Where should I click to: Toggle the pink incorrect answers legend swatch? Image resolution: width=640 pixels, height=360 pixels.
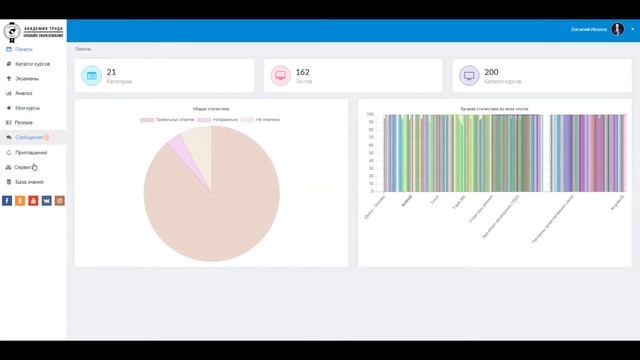pyautogui.click(x=204, y=120)
